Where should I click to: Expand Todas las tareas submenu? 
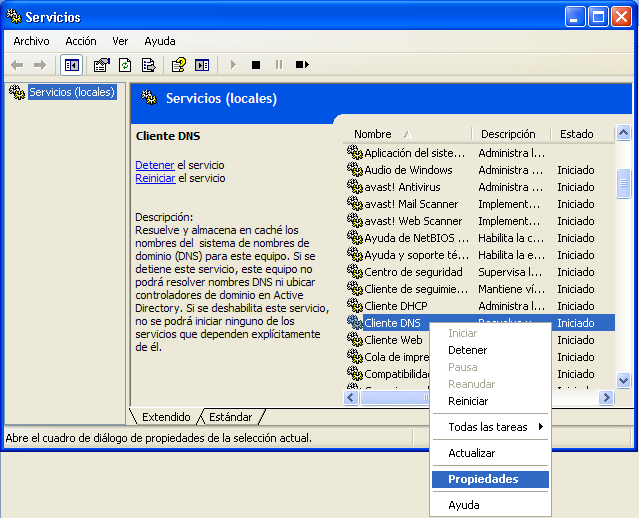click(490, 427)
